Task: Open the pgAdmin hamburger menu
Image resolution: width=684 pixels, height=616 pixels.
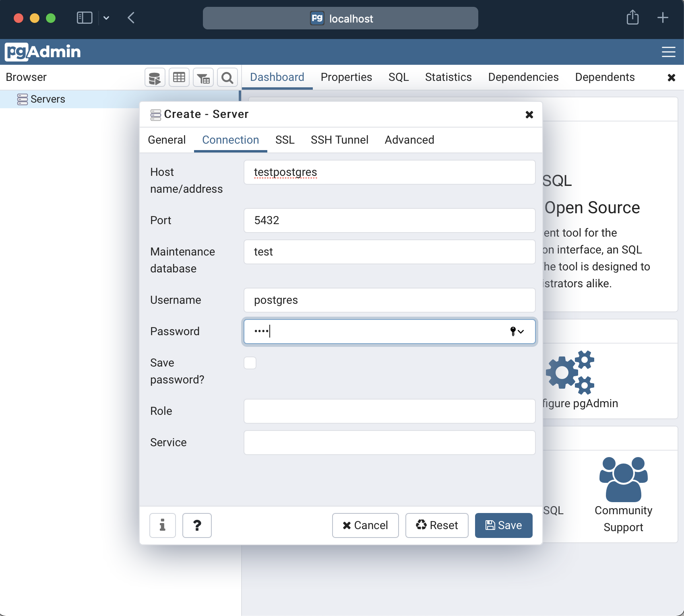Action: pos(668,52)
